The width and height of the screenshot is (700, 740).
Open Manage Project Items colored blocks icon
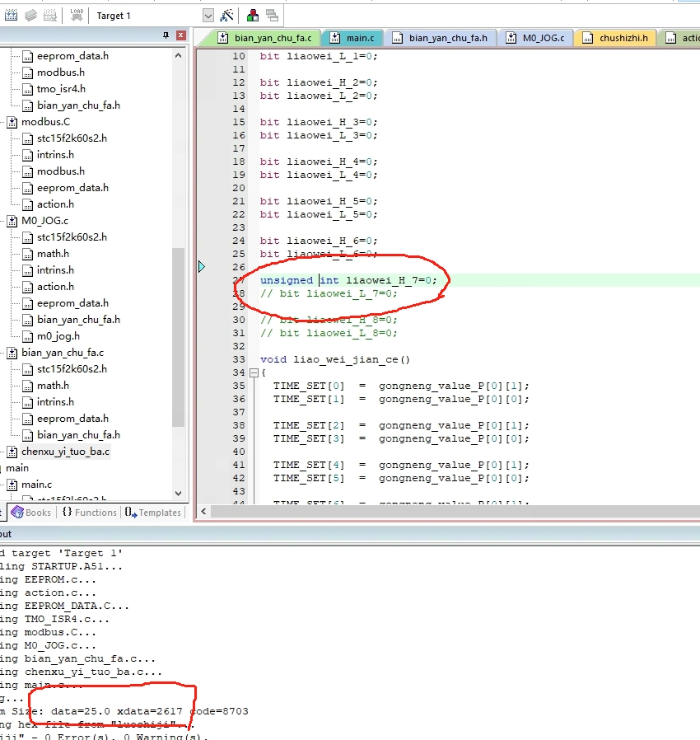[x=253, y=16]
